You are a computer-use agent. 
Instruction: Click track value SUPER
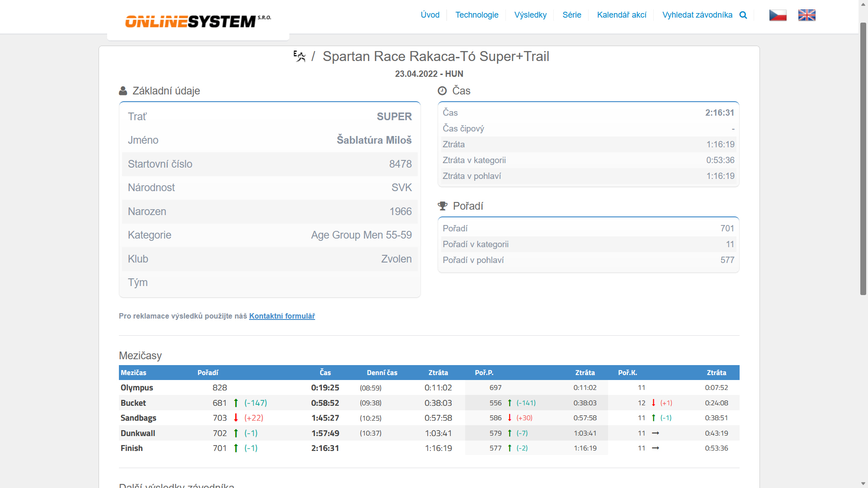[394, 117]
